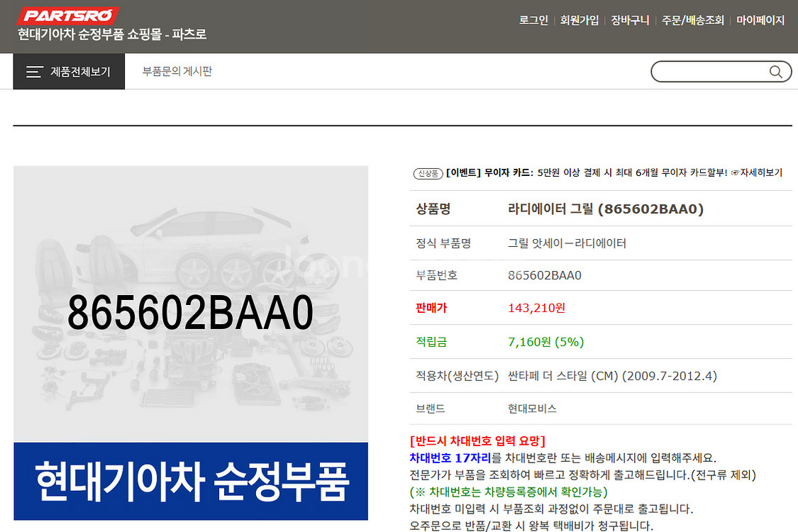Open the 회원가입 signup link
The height and width of the screenshot is (532, 798).
[x=580, y=20]
